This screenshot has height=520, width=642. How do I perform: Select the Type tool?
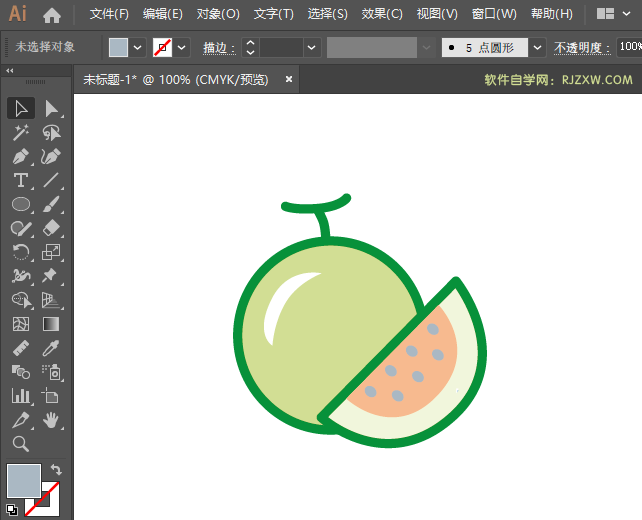20,180
